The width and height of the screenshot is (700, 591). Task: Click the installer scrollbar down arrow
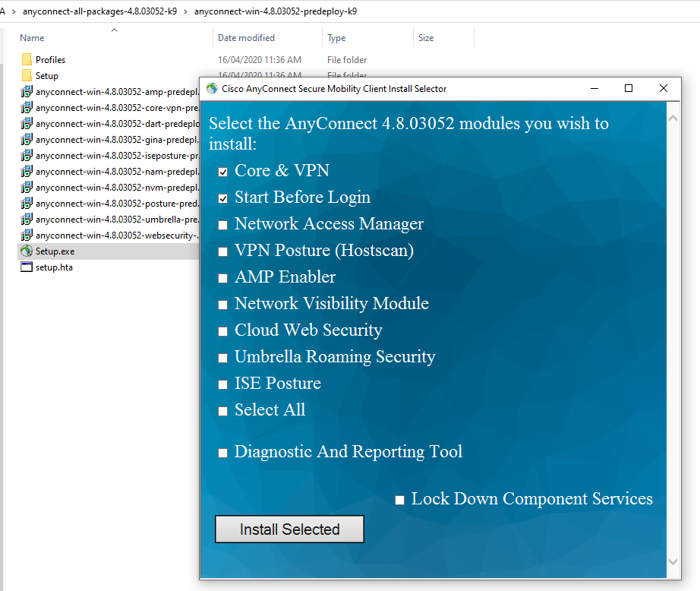(673, 561)
